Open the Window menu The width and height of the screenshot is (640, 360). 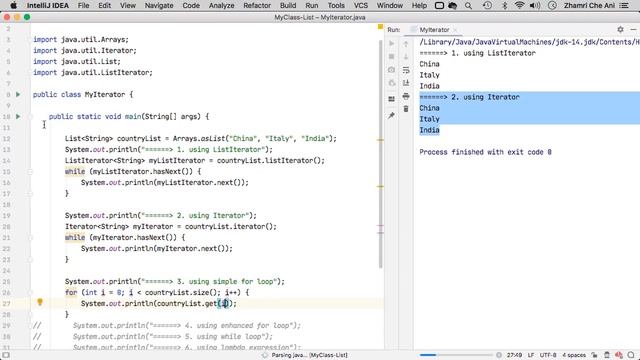(x=389, y=5)
